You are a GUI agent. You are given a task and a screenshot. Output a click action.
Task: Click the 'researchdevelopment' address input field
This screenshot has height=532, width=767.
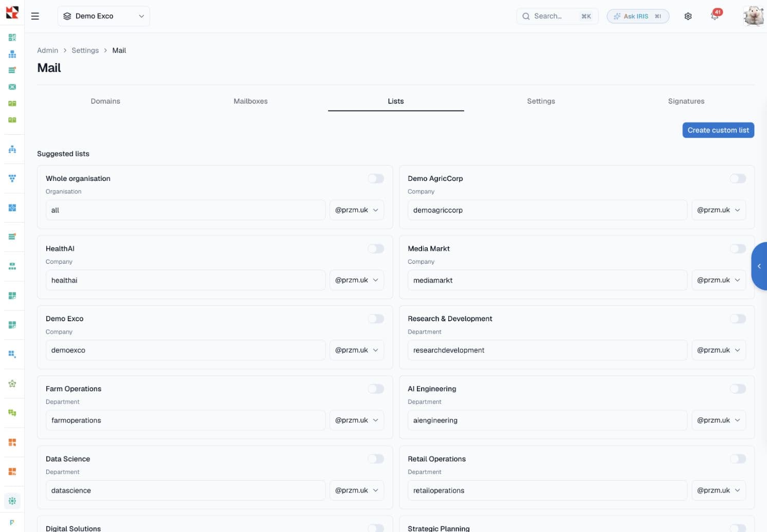pos(547,350)
